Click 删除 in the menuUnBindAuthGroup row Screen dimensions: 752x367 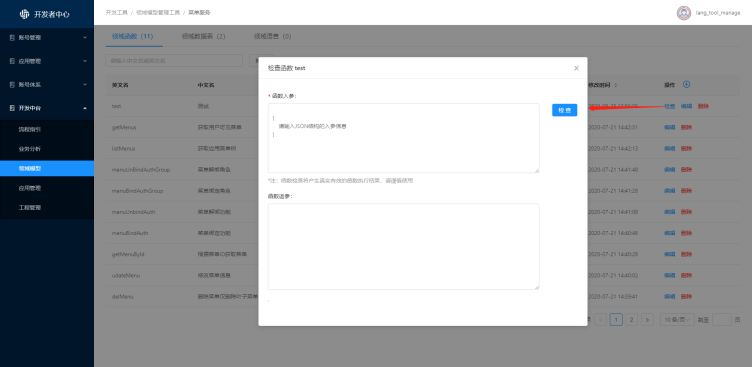[686, 170]
